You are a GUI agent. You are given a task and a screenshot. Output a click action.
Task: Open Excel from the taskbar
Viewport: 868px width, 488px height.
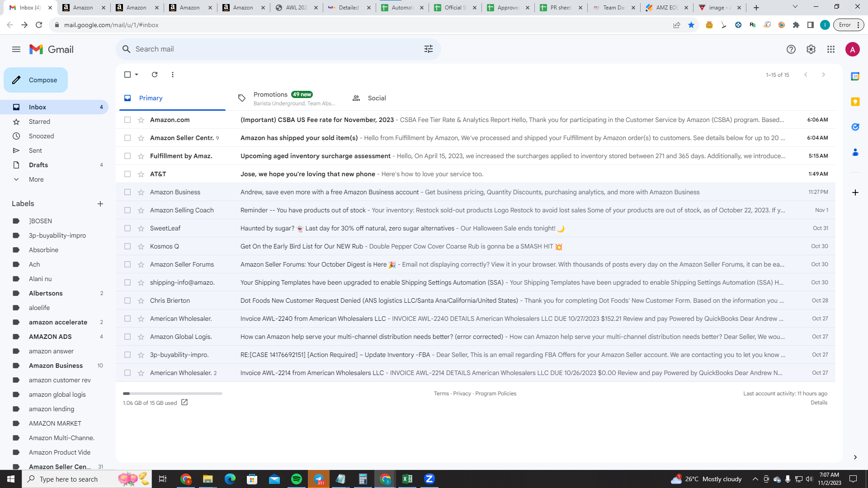(407, 479)
